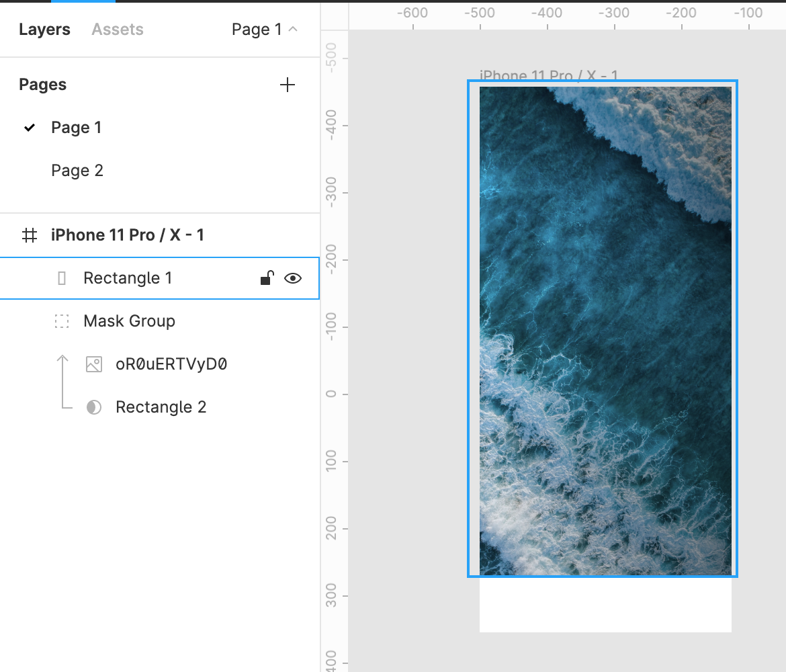Click the checkmark next to Page 1
This screenshot has height=672, width=786.
tap(30, 128)
